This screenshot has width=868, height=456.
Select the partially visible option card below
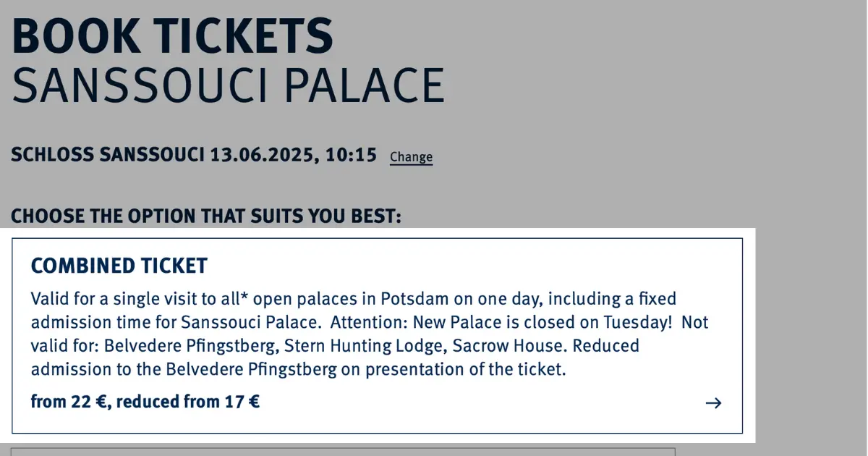pos(343,452)
